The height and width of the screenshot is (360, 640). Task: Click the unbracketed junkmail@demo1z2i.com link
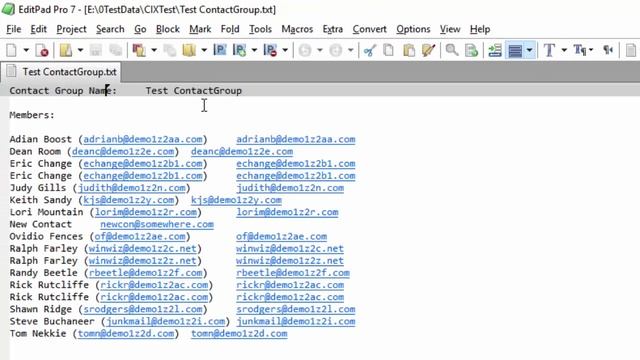click(296, 322)
